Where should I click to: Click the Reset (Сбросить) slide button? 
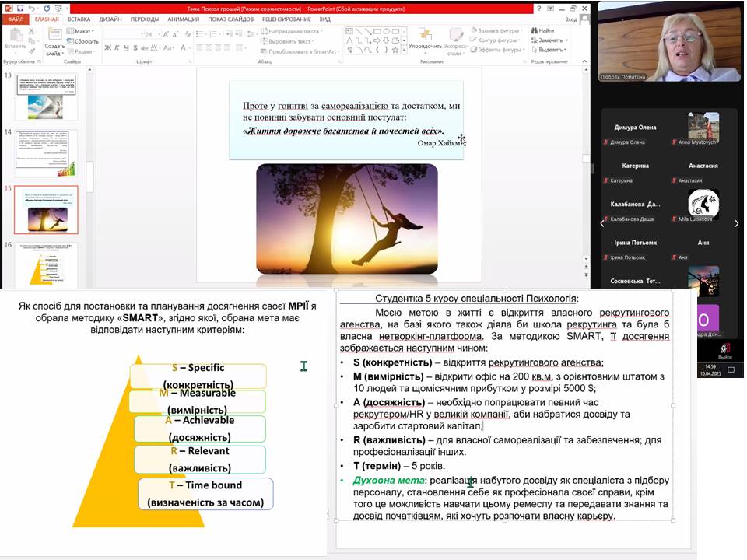tap(84, 40)
